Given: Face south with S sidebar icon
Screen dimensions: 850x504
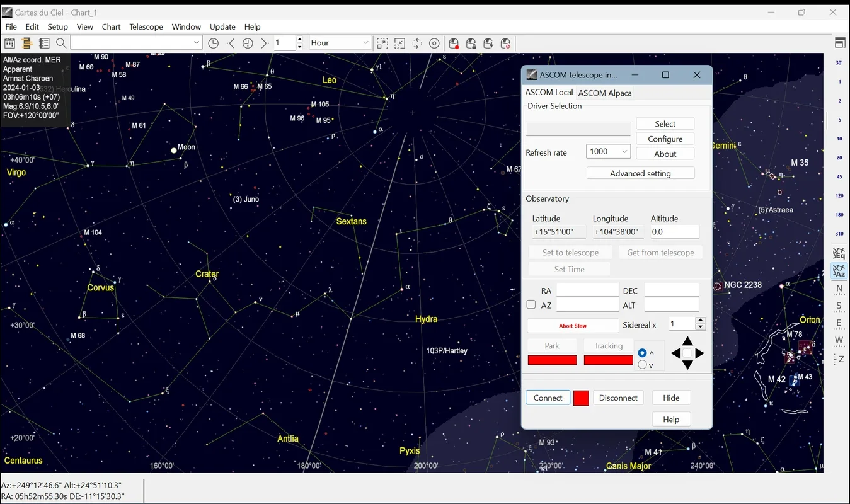Looking at the screenshot, I should coord(839,306).
